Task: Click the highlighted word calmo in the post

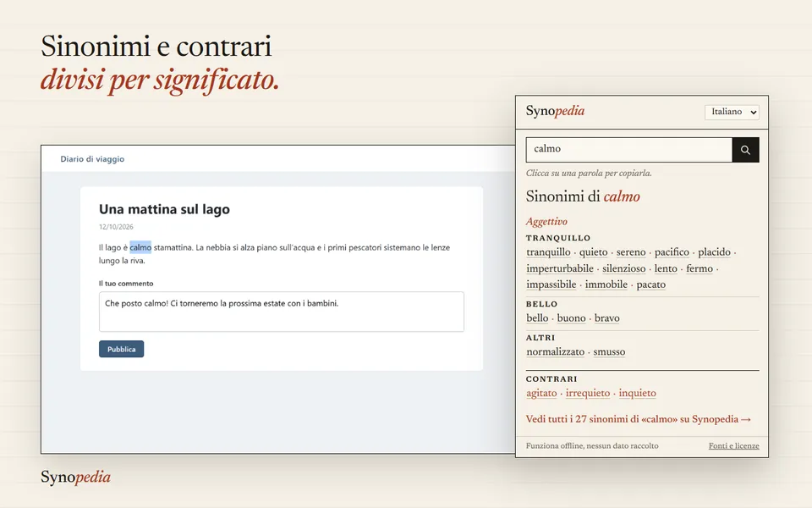Action: tap(140, 247)
